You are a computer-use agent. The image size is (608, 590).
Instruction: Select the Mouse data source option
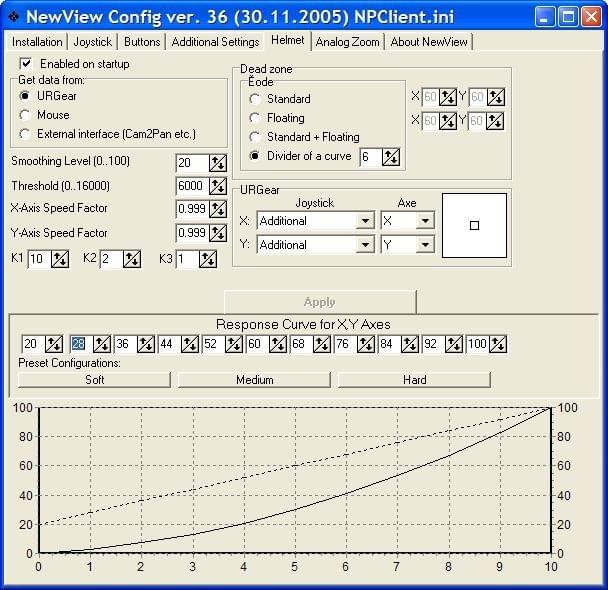pos(25,115)
